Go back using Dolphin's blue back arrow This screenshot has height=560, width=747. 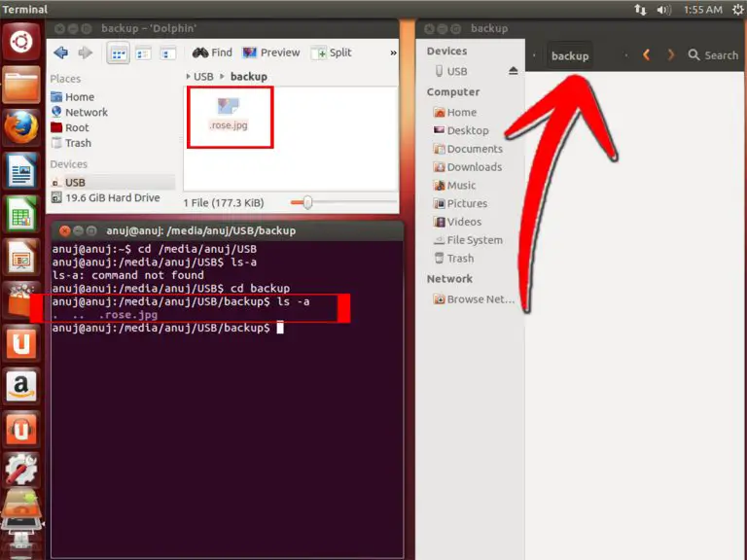pos(61,52)
